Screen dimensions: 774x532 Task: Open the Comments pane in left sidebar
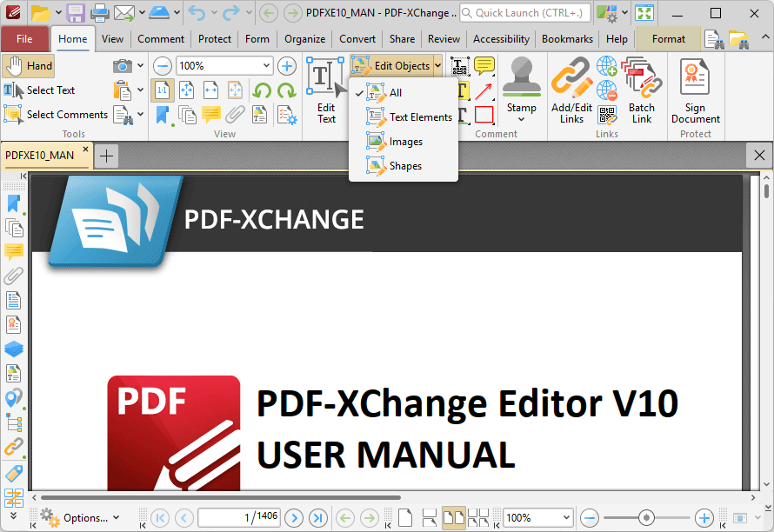click(13, 252)
